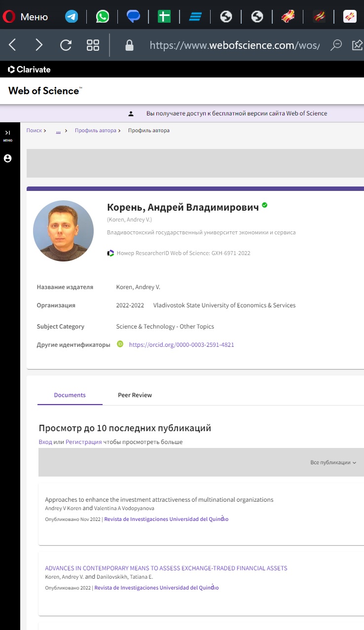
Task: Switch to the white striped tab icon at far right
Action: [x=350, y=17]
